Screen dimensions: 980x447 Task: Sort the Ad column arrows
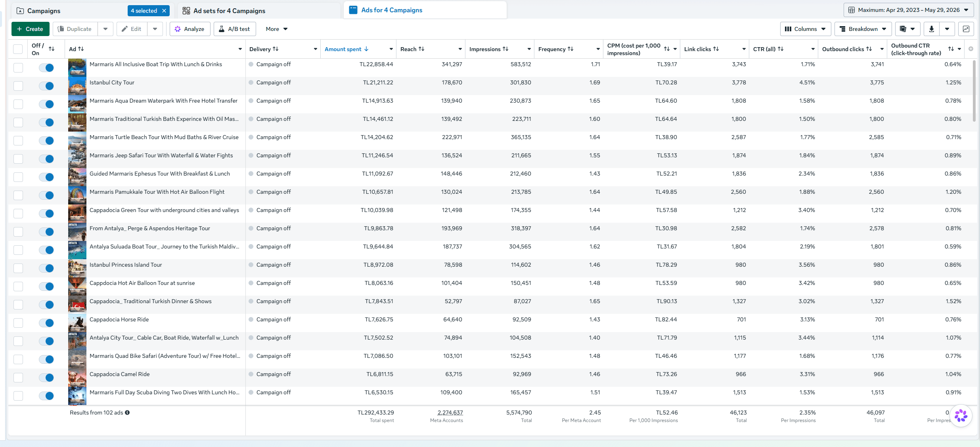click(x=81, y=49)
